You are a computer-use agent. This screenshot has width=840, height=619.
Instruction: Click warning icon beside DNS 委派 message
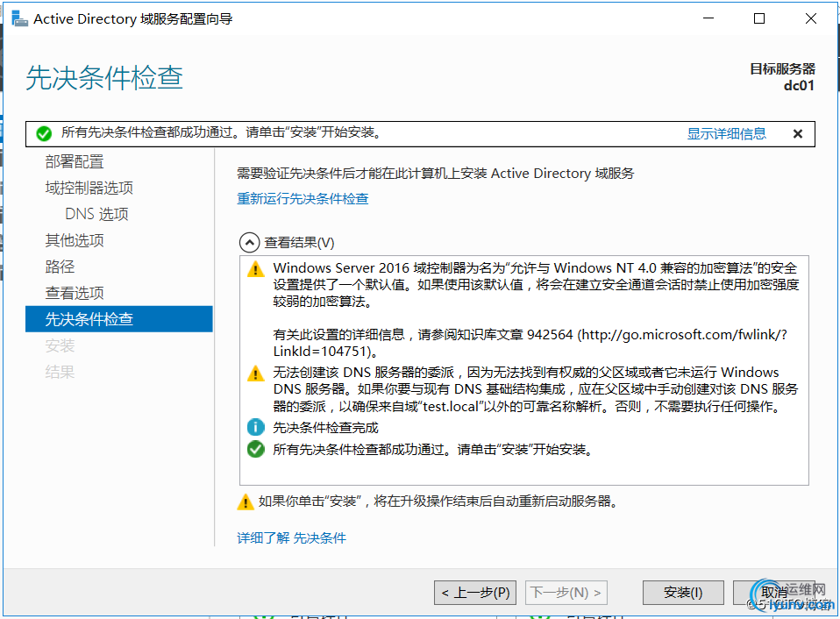pyautogui.click(x=255, y=373)
